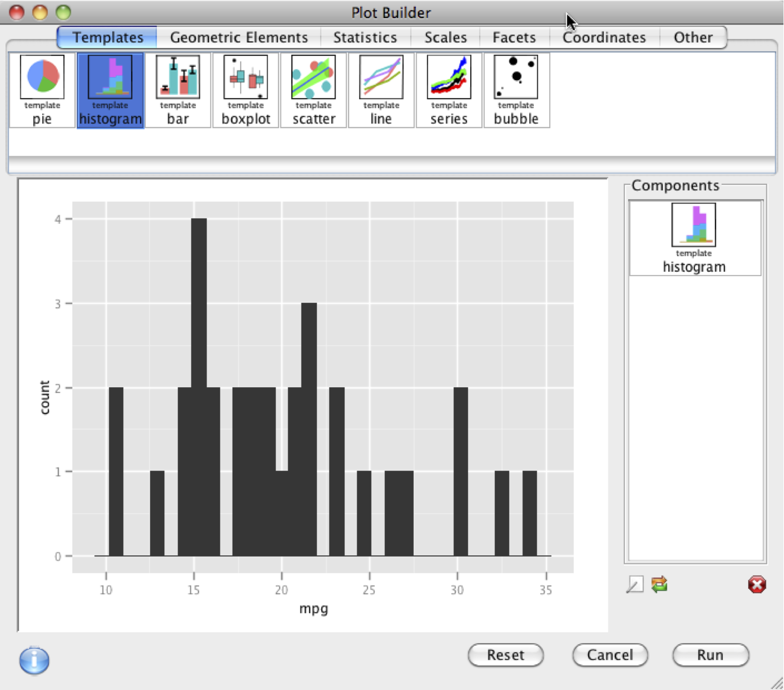Go to the Coordinates tab

pos(605,37)
